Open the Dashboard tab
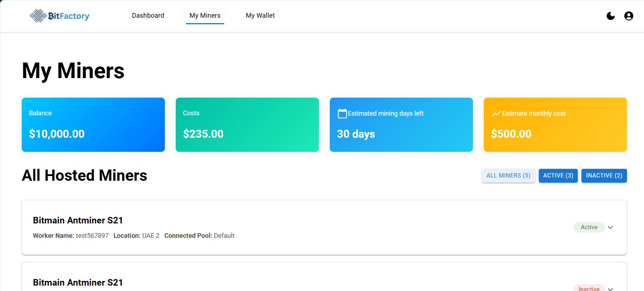The width and height of the screenshot is (644, 291). tap(148, 16)
